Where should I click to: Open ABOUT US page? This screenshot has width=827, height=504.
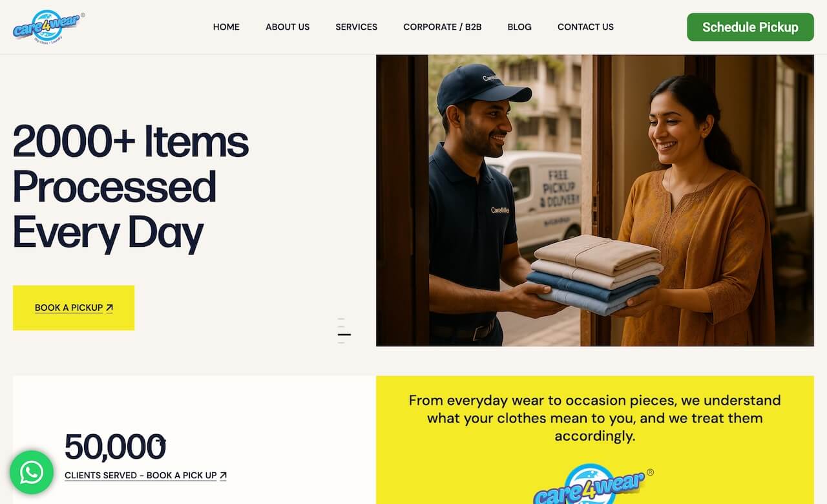(288, 27)
